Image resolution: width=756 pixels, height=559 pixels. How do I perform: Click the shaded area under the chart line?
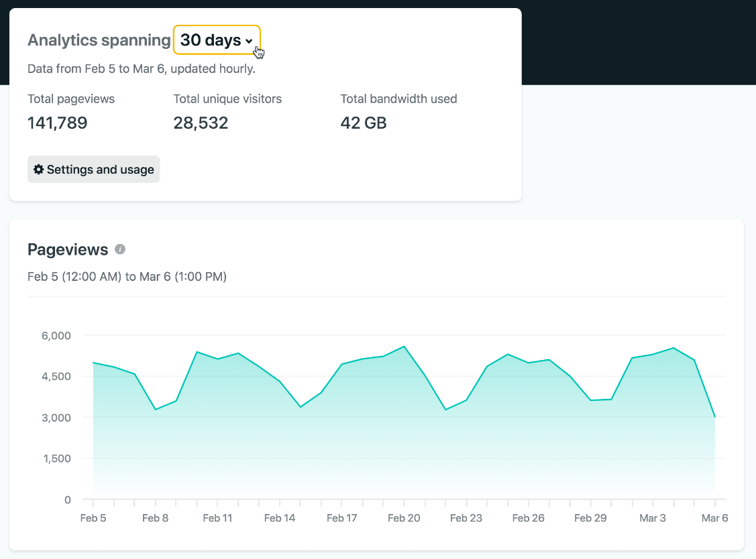(402, 456)
